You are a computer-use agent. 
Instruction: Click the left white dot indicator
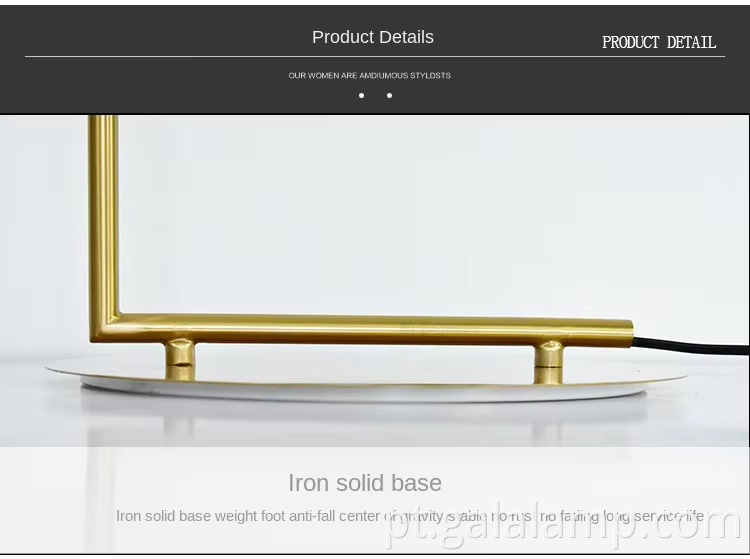click(362, 96)
